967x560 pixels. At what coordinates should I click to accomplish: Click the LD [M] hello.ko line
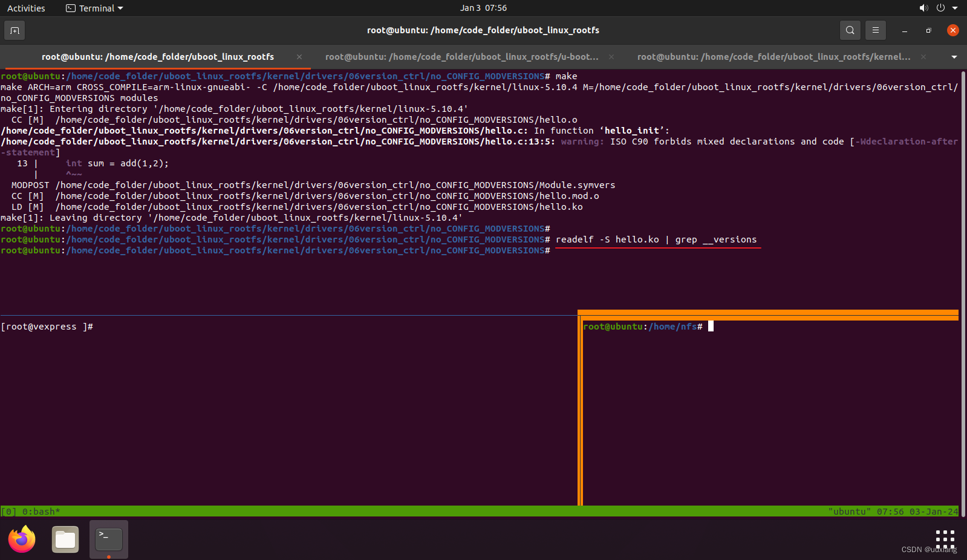(297, 207)
